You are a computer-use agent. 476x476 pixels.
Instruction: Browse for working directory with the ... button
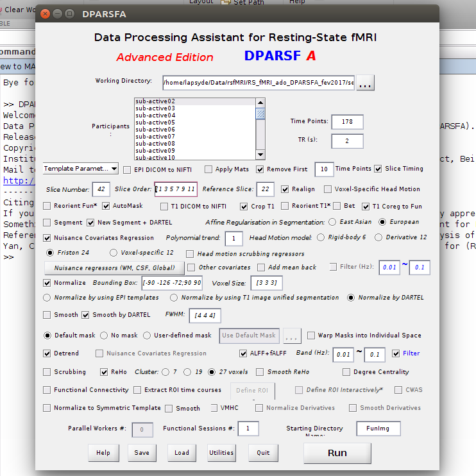pyautogui.click(x=365, y=83)
